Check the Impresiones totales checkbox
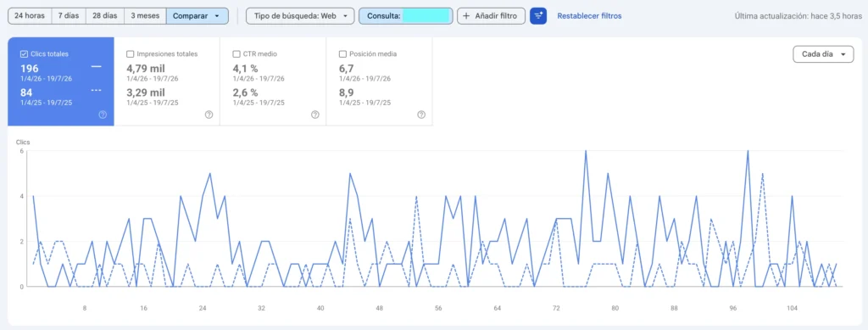 (130, 54)
